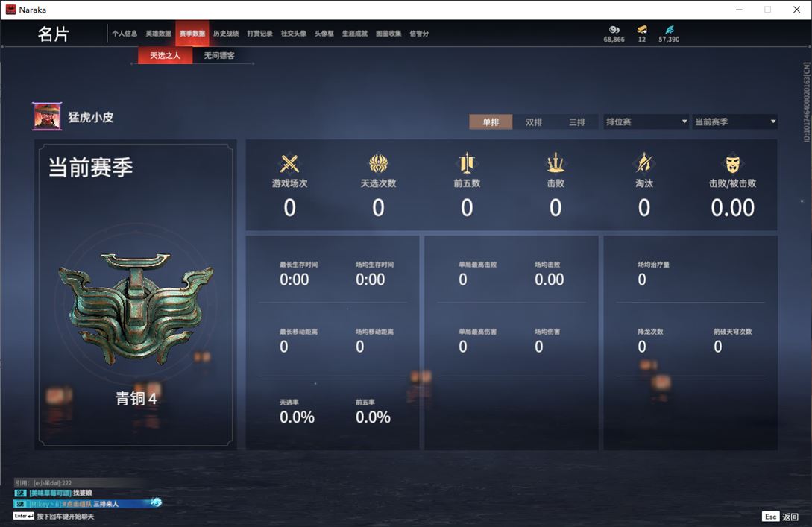
Task: Click the 场均治疗量 label
Action: pyautogui.click(x=653, y=265)
